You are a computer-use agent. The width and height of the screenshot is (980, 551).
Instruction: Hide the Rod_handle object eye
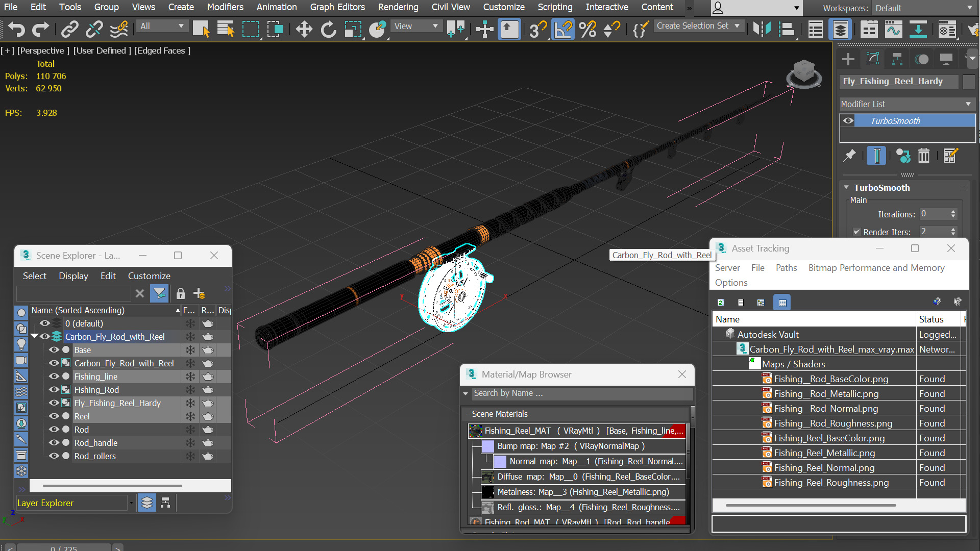(54, 443)
